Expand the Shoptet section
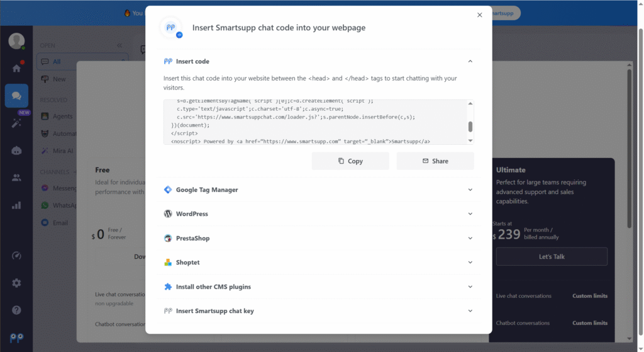This screenshot has width=644, height=352. coord(470,263)
